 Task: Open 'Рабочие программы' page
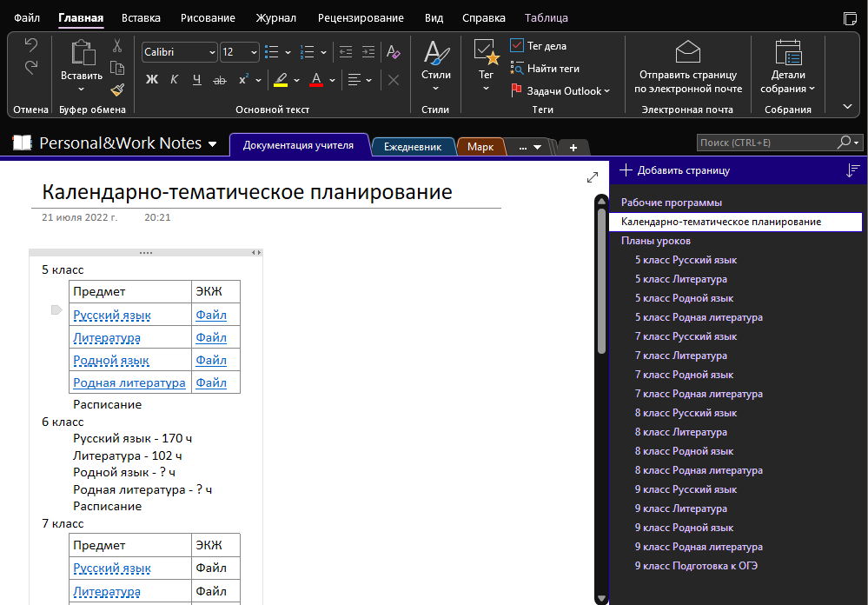tap(671, 203)
